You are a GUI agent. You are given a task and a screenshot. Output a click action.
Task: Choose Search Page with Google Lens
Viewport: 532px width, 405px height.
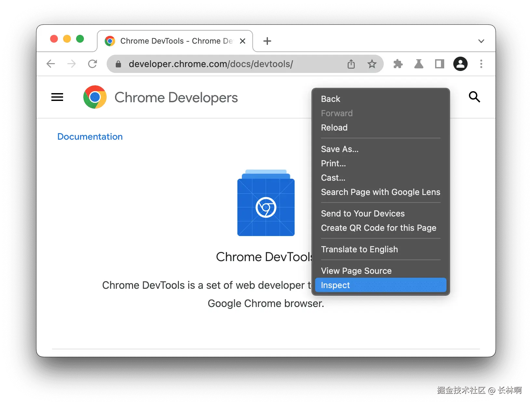tap(381, 192)
